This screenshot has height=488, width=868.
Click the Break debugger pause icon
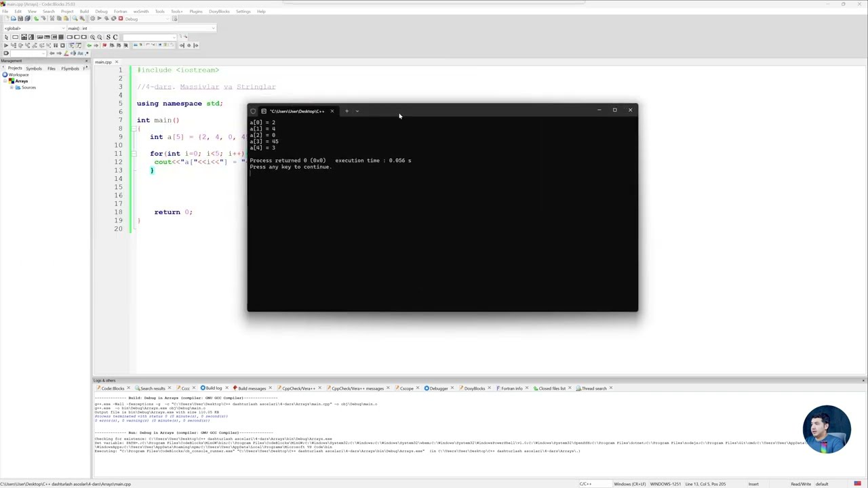coord(56,45)
